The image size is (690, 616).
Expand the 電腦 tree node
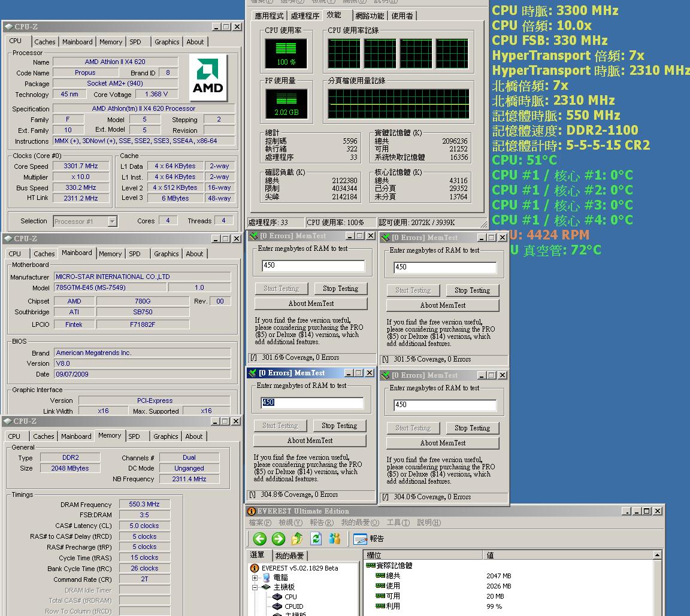point(255,578)
